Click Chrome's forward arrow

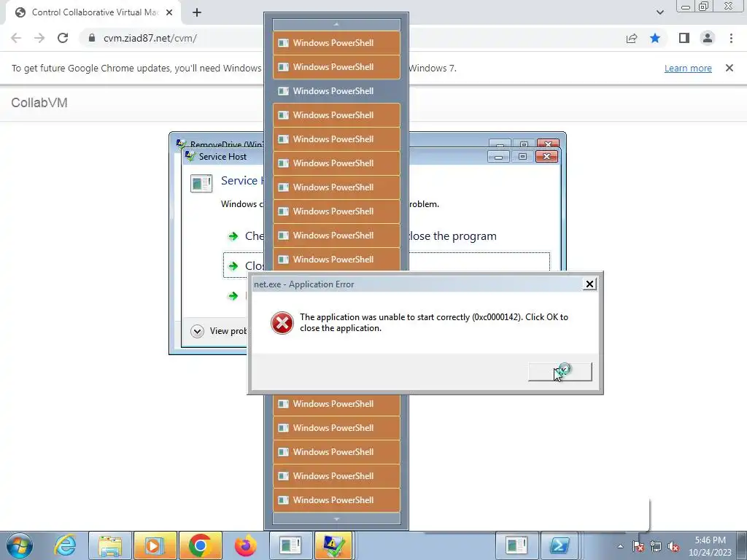tap(39, 38)
